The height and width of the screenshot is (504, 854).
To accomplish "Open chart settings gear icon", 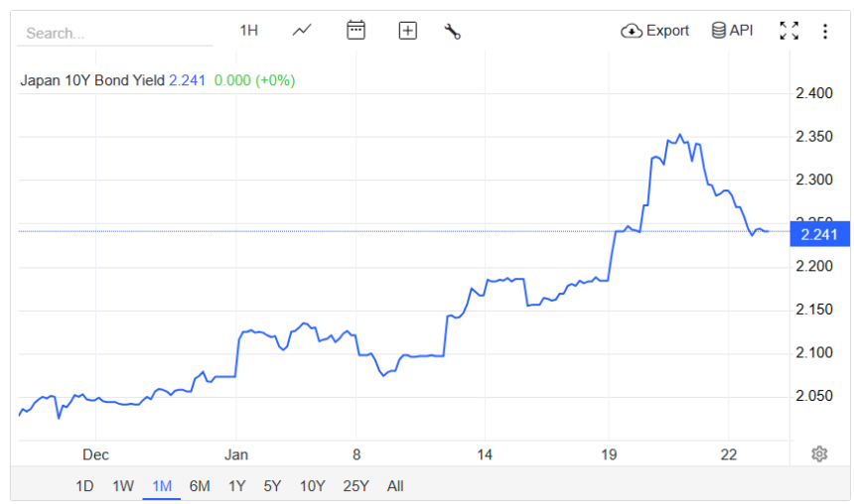I will (819, 453).
